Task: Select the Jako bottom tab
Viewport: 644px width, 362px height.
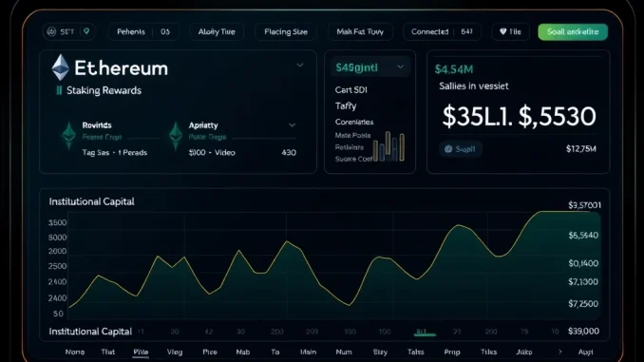Action: click(524, 352)
